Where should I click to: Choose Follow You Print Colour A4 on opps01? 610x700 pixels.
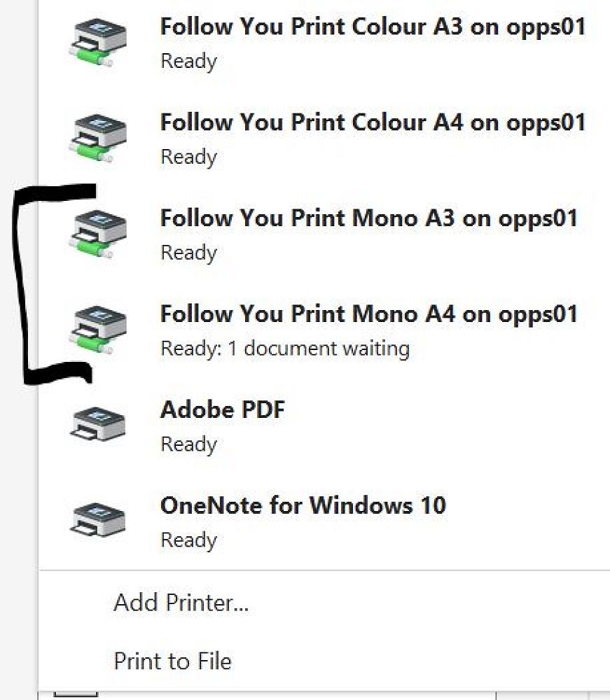tap(373, 123)
